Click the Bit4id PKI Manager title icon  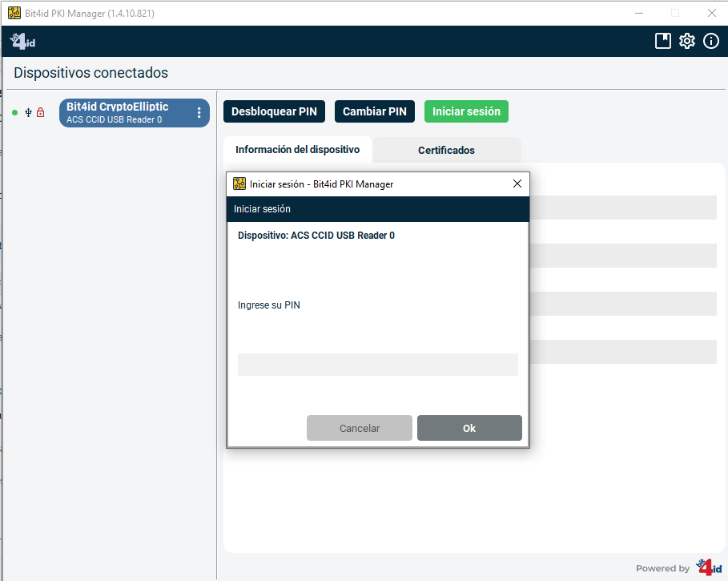pyautogui.click(x=14, y=13)
